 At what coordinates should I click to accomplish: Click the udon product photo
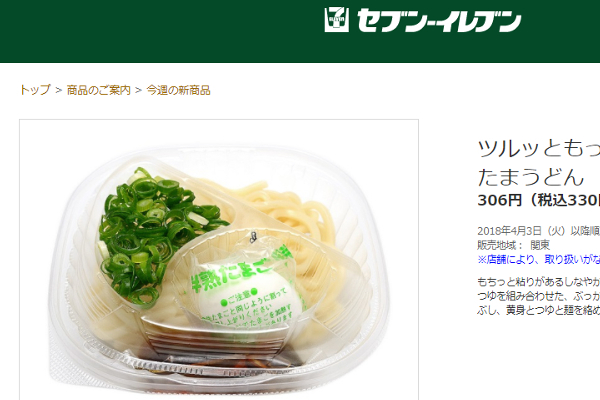pos(219,260)
